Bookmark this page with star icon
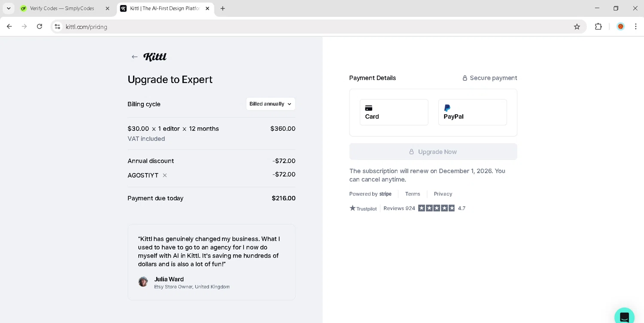 click(577, 27)
